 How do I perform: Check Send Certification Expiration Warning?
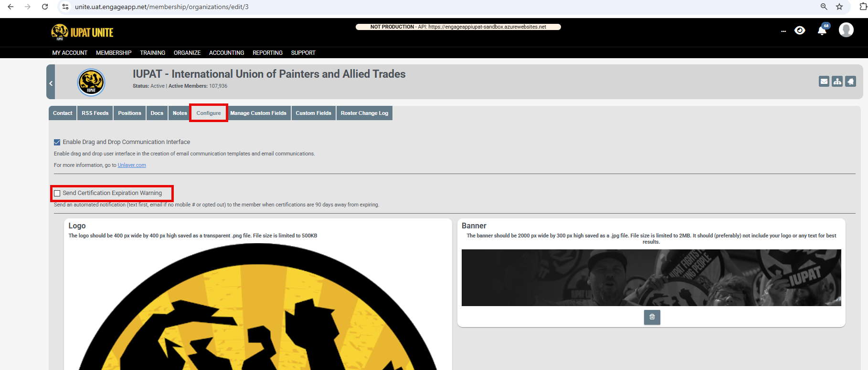point(57,193)
